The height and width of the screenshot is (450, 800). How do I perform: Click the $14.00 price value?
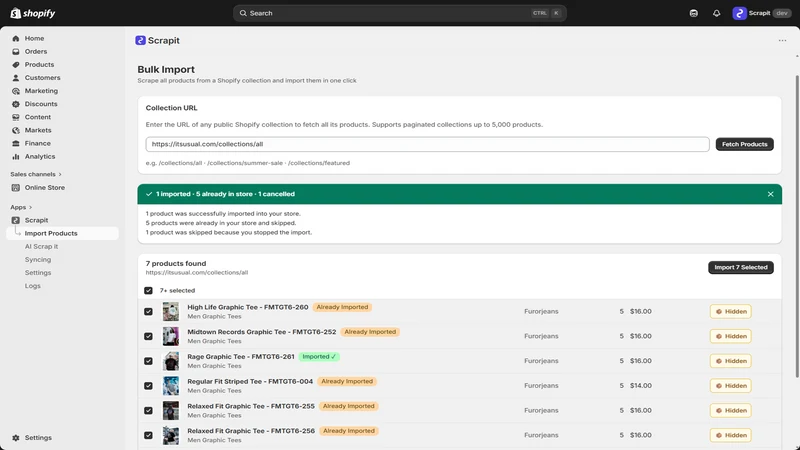click(x=641, y=386)
